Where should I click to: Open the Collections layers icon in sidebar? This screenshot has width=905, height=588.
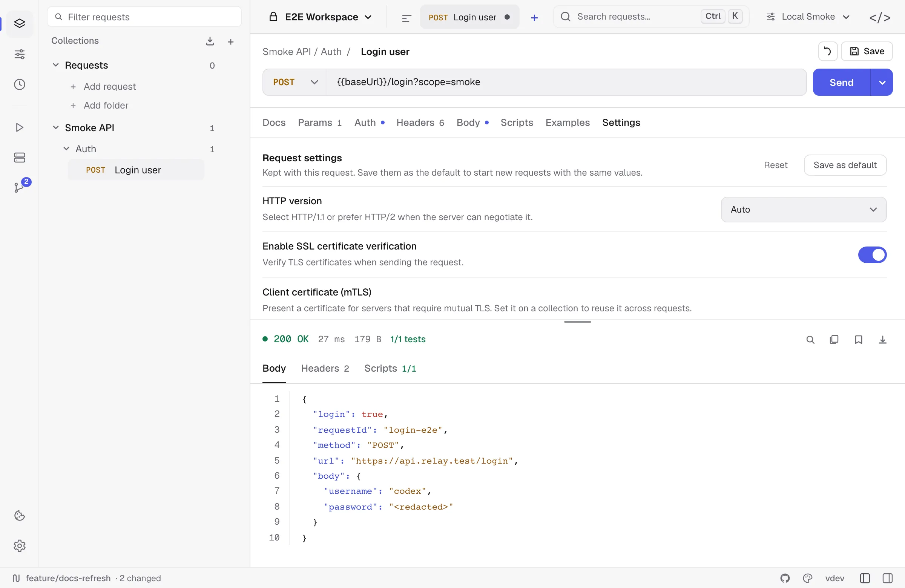(19, 24)
